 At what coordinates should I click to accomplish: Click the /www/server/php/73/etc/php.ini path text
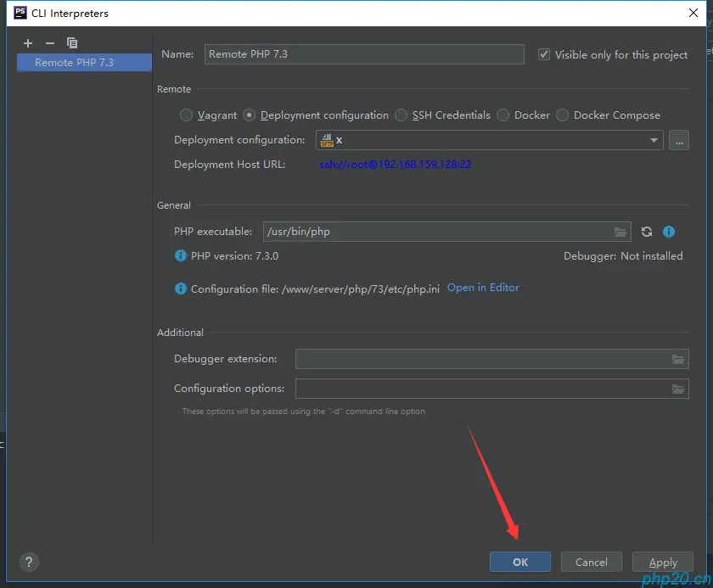[361, 289]
